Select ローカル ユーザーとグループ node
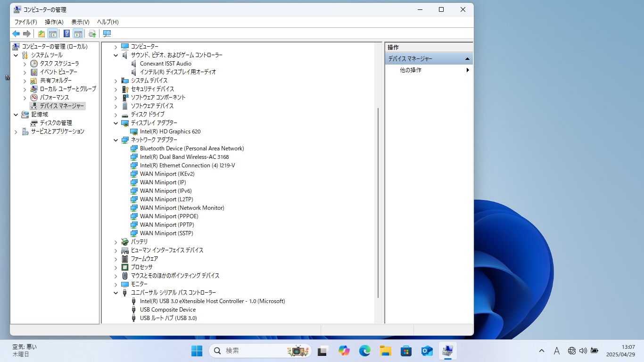644x362 pixels. pos(68,89)
